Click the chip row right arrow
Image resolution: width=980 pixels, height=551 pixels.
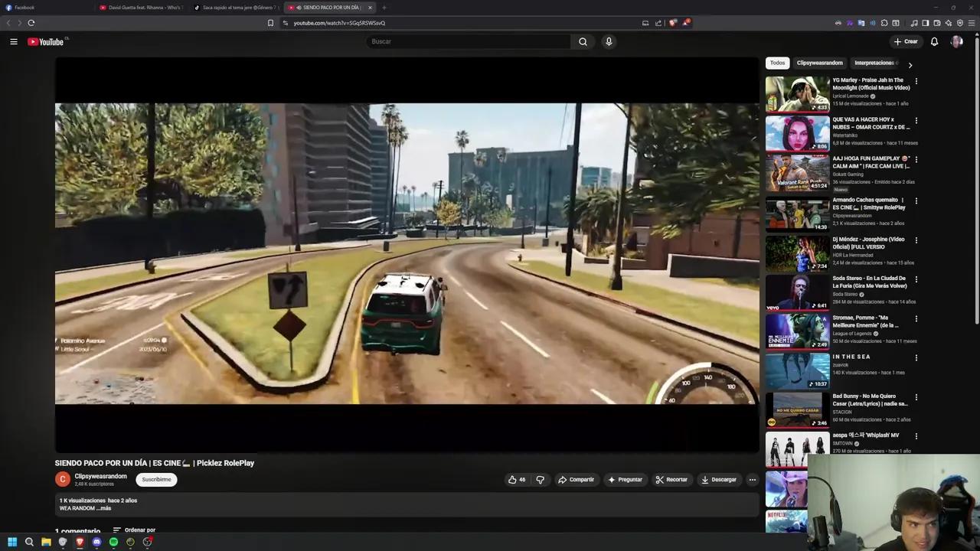[910, 65]
